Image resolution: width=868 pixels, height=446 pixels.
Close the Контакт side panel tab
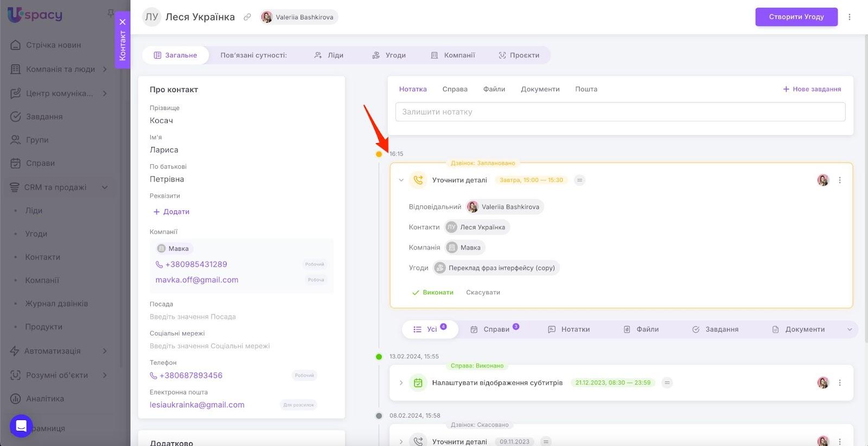123,22
